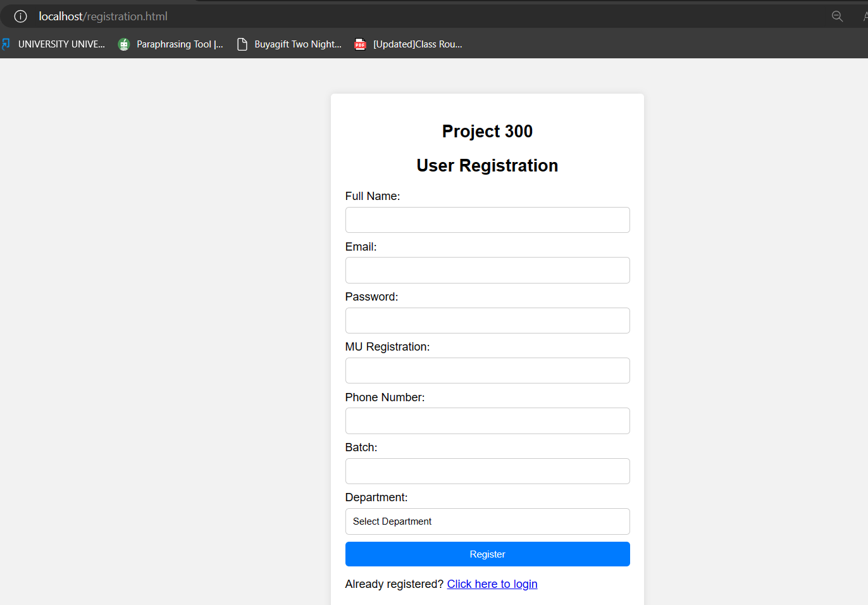This screenshot has width=868, height=605.
Task: Open the [Updated]Class Rou... PDF bookmark
Action: [409, 44]
